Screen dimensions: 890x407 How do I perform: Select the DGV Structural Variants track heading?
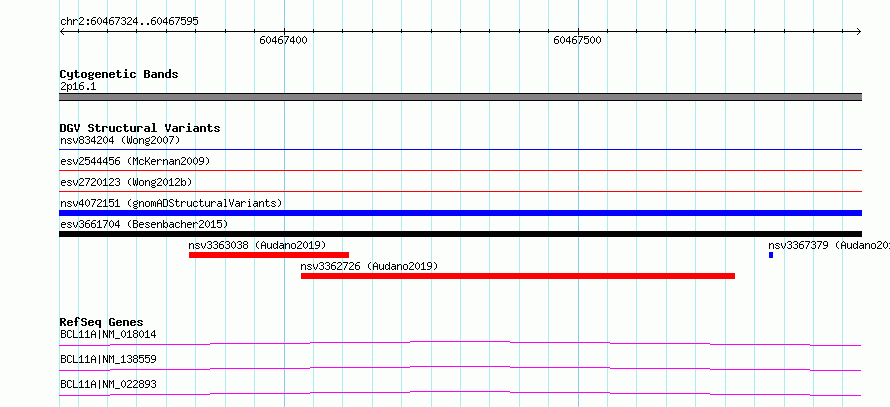[140, 128]
